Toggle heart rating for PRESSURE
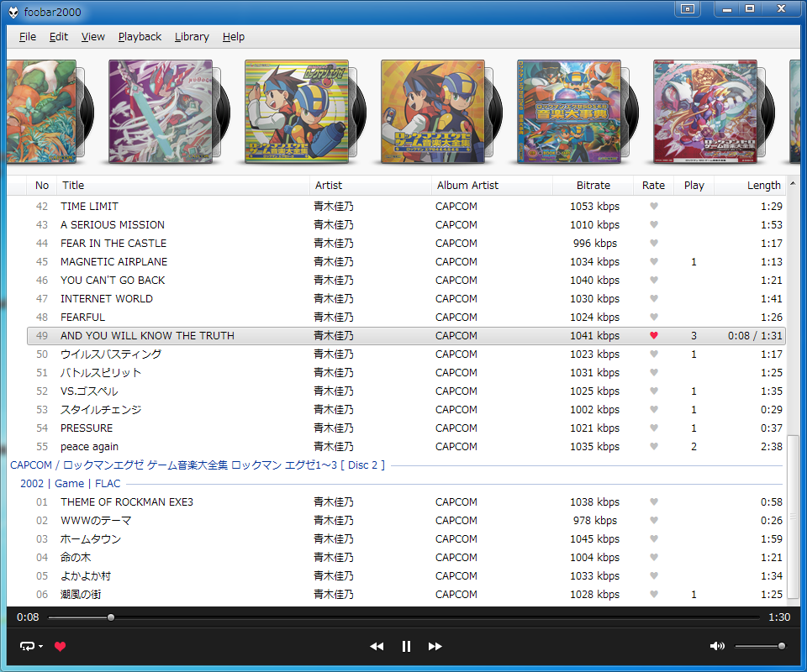 [x=654, y=428]
